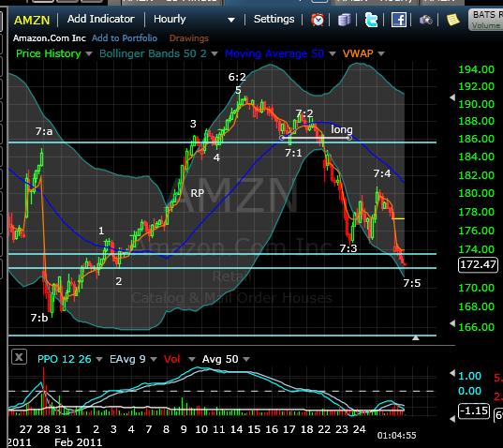
Task: Close the PPO indicator panel with X
Action: point(19,357)
